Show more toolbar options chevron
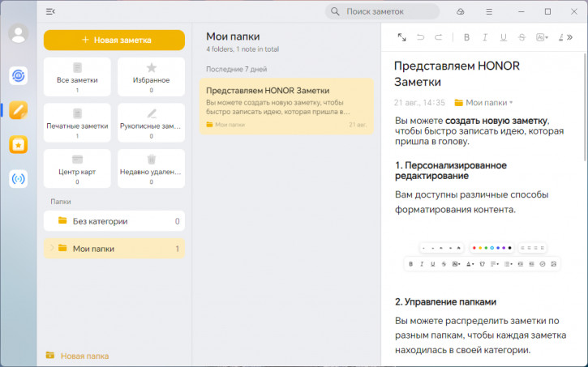The width and height of the screenshot is (588, 367). [x=570, y=37]
